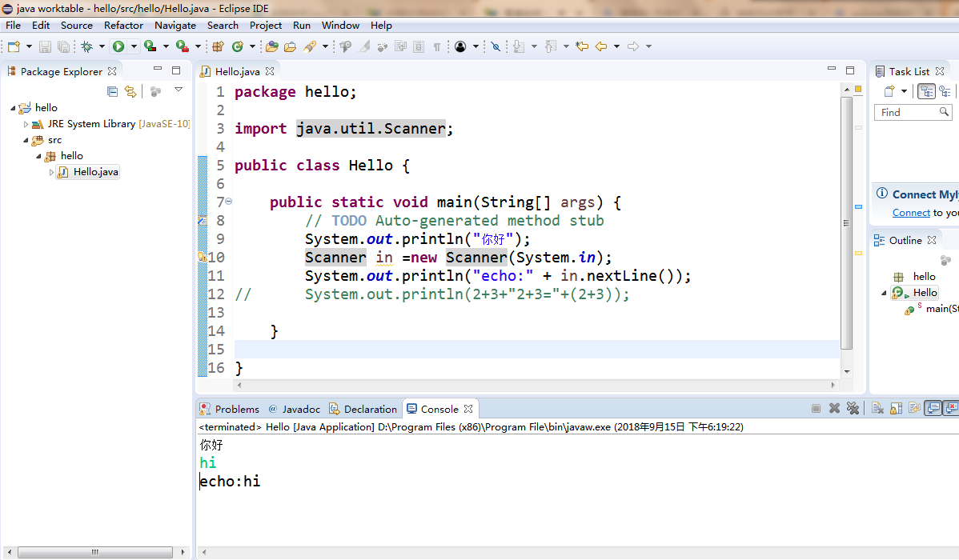Switch to the Javadoc tab

294,409
